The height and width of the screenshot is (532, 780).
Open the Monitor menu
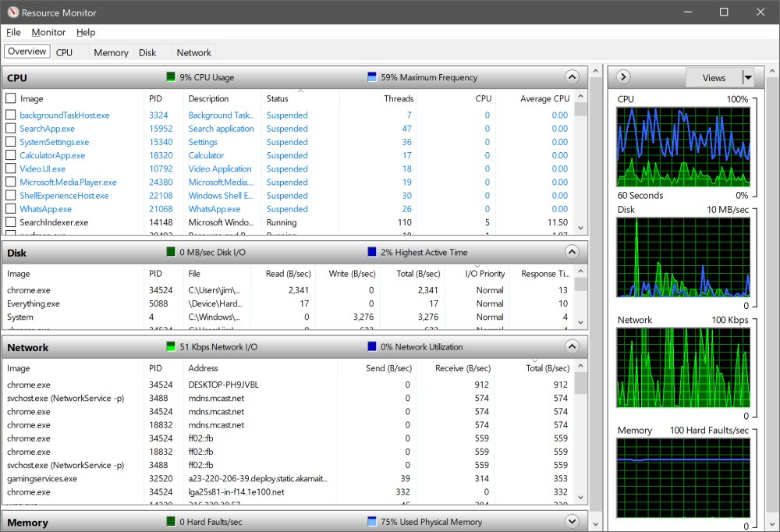[48, 32]
